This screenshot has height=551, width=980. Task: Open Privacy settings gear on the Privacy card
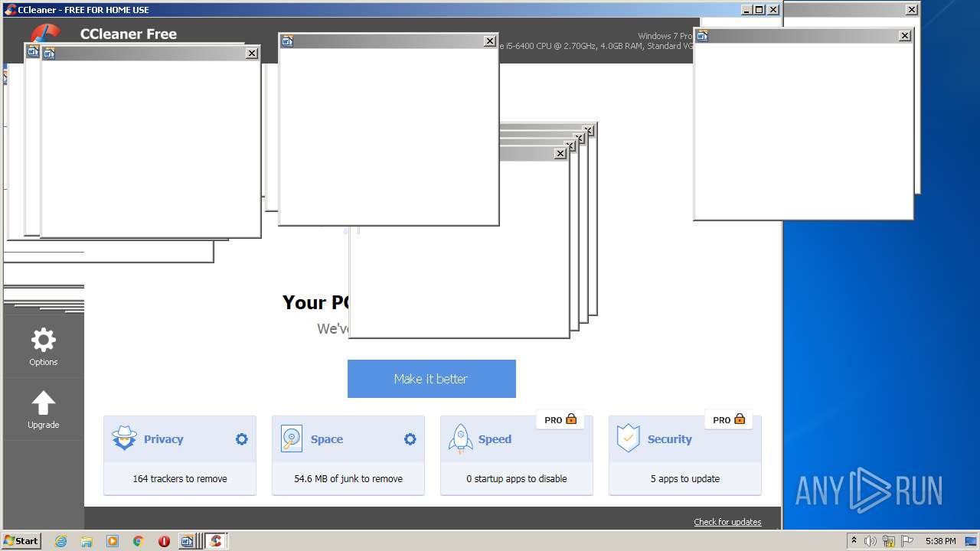[241, 439]
